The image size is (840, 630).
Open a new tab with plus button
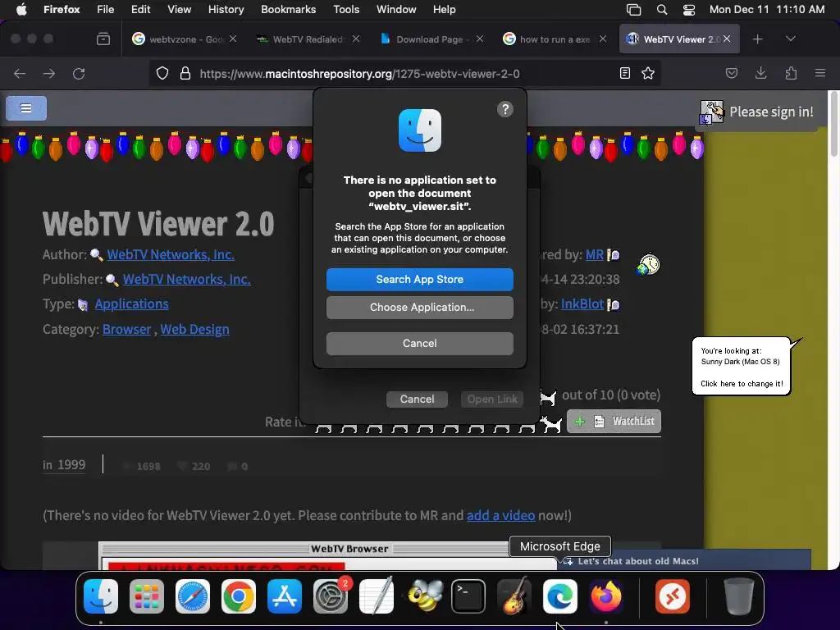[x=757, y=39]
